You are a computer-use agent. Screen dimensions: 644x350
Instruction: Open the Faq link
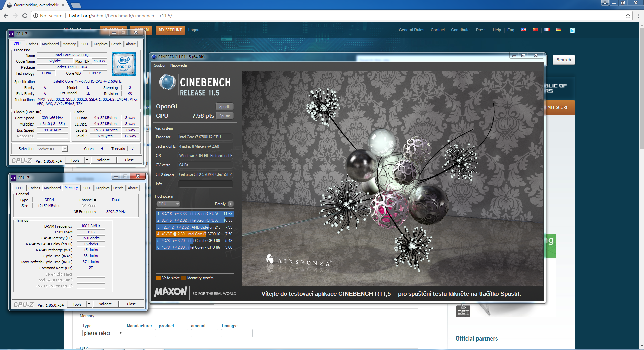(x=511, y=30)
